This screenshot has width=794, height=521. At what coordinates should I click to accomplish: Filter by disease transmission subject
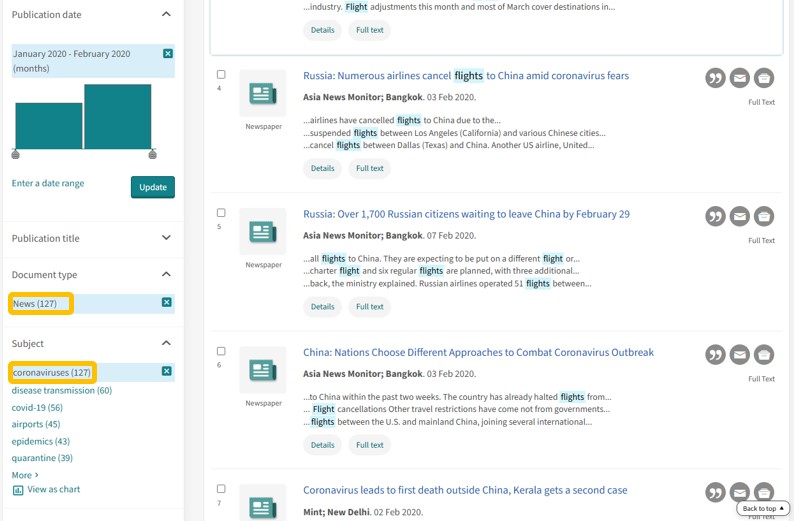(x=61, y=391)
